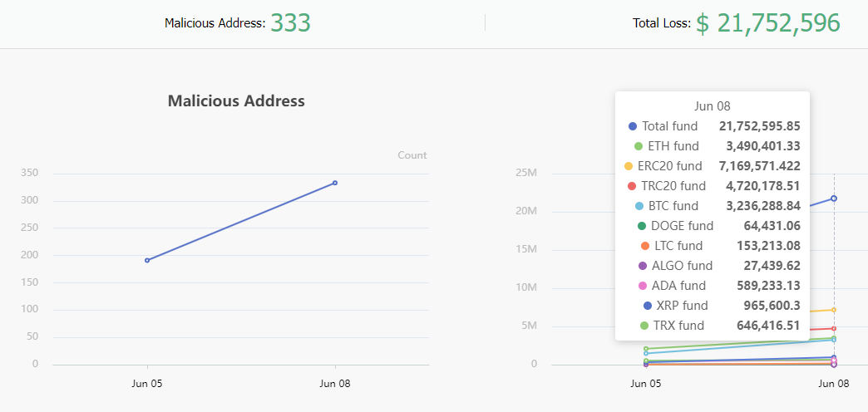This screenshot has width=868, height=412.
Task: Click the TRX fund row in tooltip
Action: tap(715, 326)
